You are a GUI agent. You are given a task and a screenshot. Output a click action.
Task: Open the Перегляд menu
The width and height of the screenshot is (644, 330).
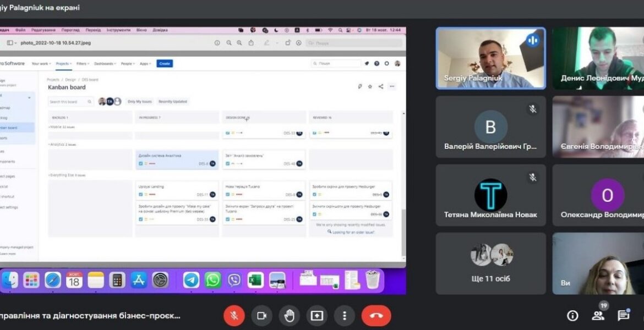tap(70, 30)
